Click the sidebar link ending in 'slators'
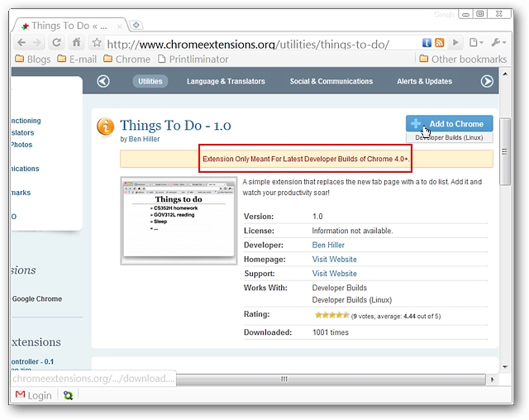 tap(22, 132)
